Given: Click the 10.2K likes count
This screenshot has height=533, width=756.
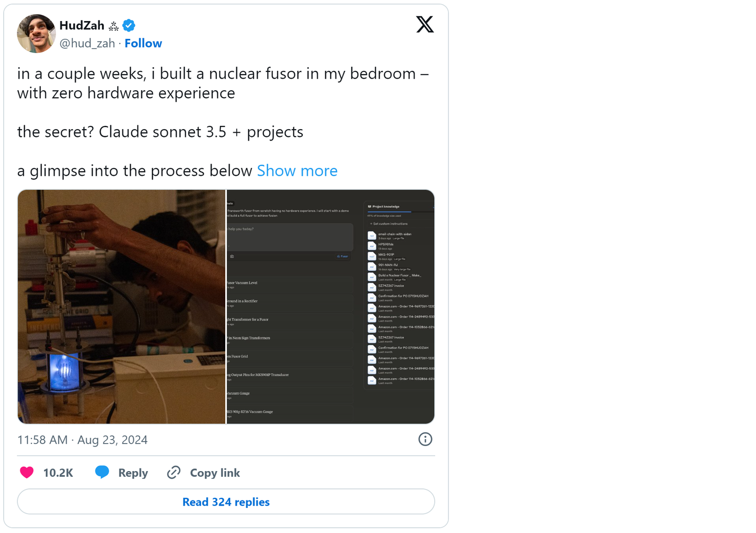Looking at the screenshot, I should point(58,473).
